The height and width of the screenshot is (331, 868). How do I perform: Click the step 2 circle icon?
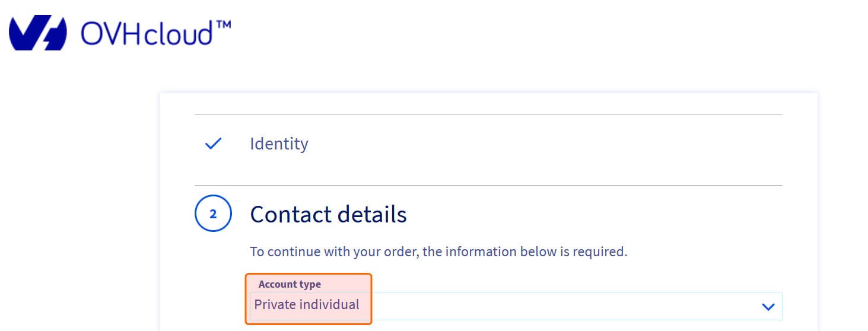click(213, 214)
